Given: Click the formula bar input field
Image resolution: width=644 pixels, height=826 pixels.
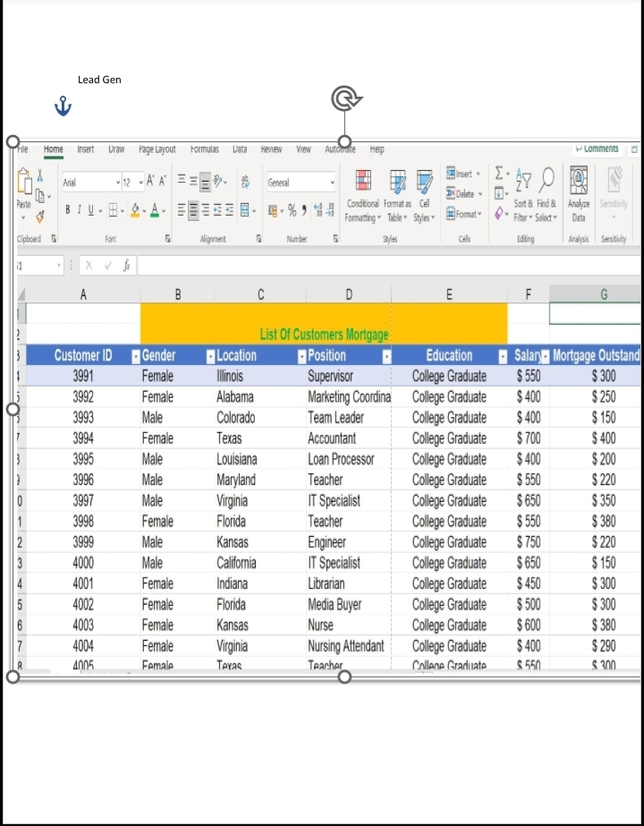Looking at the screenshot, I should coord(389,266).
